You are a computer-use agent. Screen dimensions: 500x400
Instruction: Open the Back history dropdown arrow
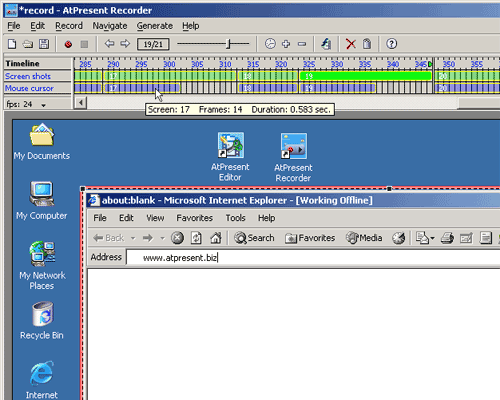coord(133,238)
